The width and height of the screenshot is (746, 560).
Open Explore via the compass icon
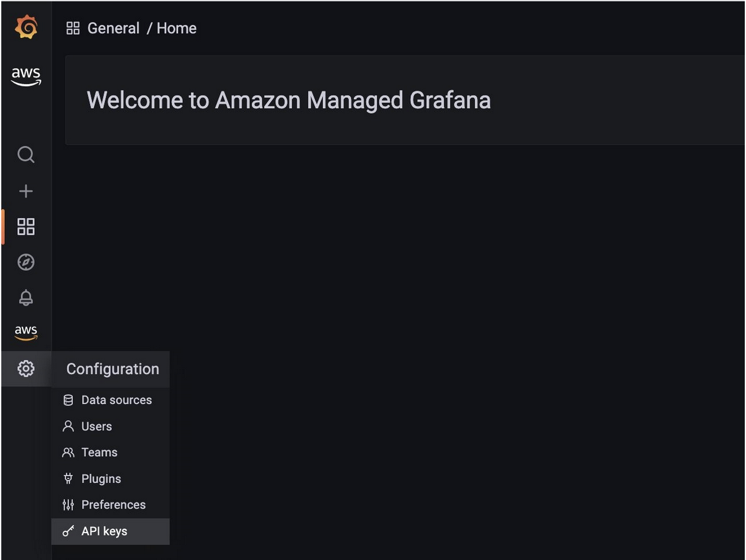pyautogui.click(x=26, y=262)
